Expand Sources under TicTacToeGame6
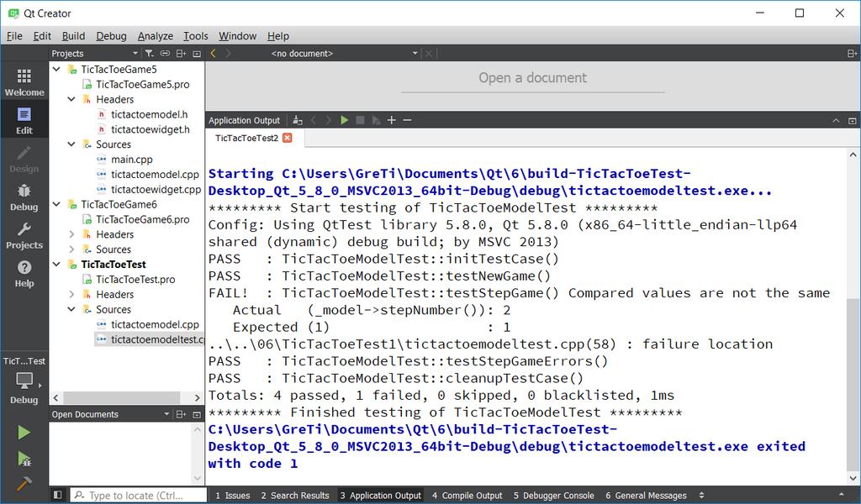861x504 pixels. pos(71,249)
